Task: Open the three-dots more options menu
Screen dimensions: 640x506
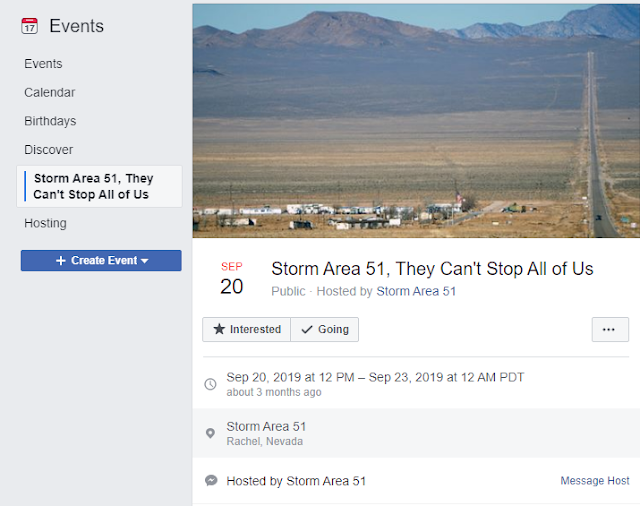Action: (609, 329)
